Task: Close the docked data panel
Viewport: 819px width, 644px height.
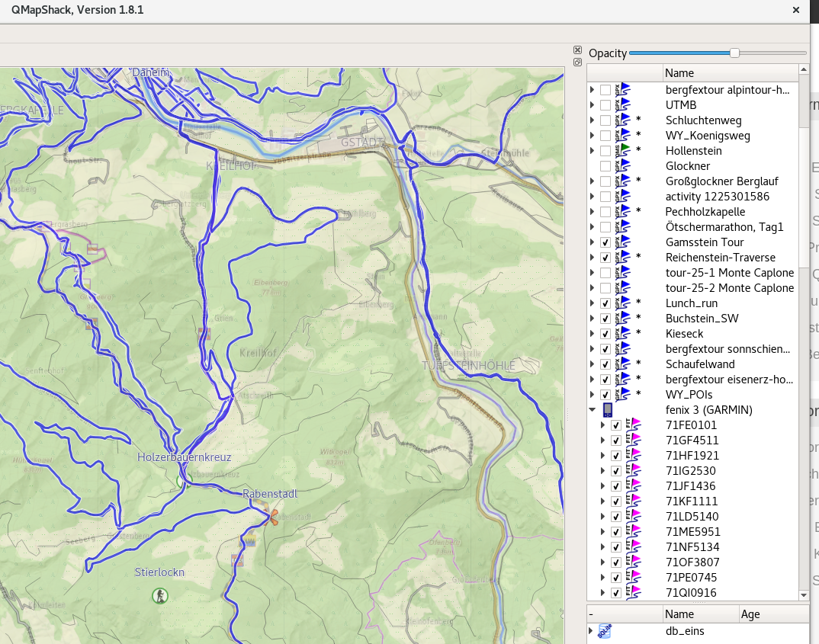Action: click(x=577, y=50)
